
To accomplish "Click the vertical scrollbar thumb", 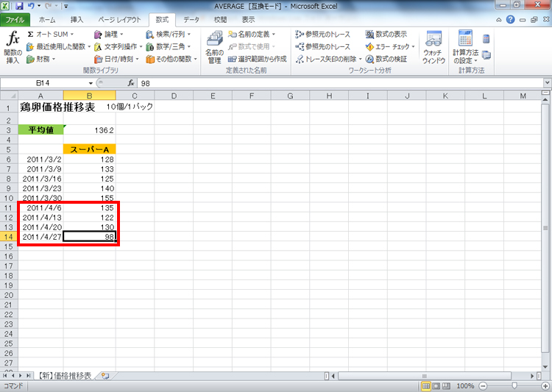I will (545, 228).
